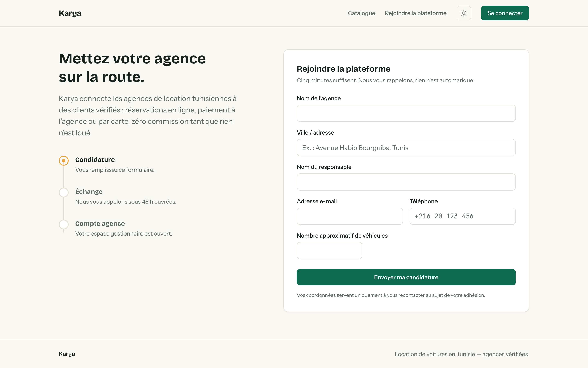
Task: Click footer tagline 'Location de voitures en Tunisie'
Action: 462,354
